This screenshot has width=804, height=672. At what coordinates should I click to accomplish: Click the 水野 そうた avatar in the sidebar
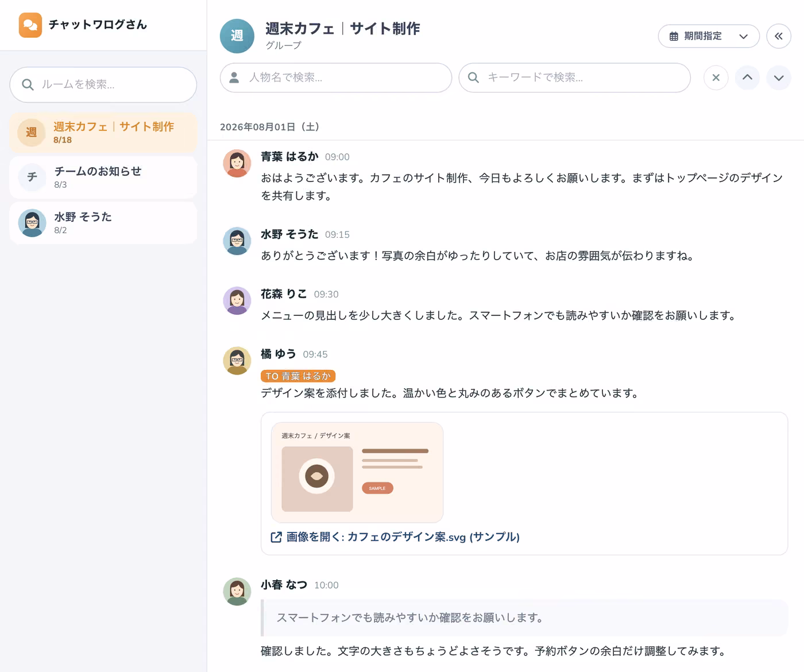pos(32,223)
